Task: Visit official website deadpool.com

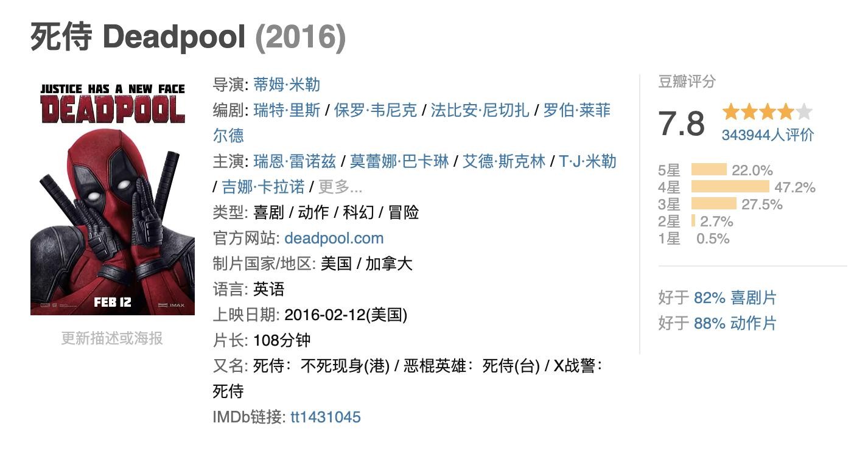Action: point(334,238)
